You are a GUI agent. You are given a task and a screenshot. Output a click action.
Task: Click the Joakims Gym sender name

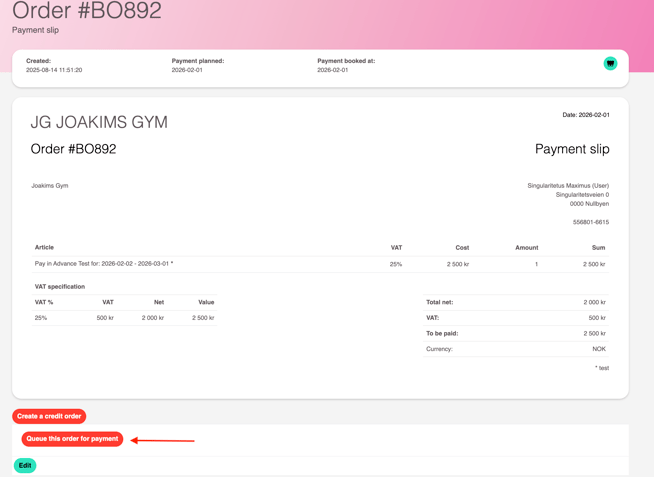coord(50,185)
